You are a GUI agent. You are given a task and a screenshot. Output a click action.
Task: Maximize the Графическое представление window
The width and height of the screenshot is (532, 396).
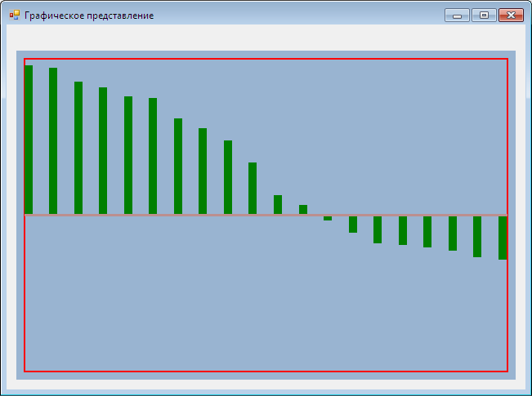coord(484,16)
